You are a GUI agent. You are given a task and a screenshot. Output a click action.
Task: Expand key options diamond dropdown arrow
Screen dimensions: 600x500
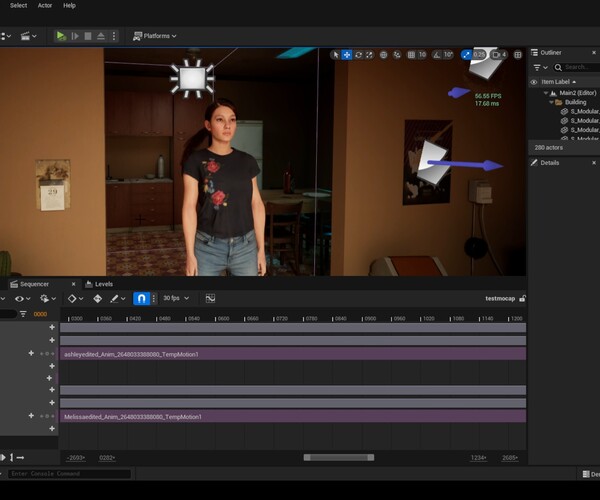click(81, 299)
